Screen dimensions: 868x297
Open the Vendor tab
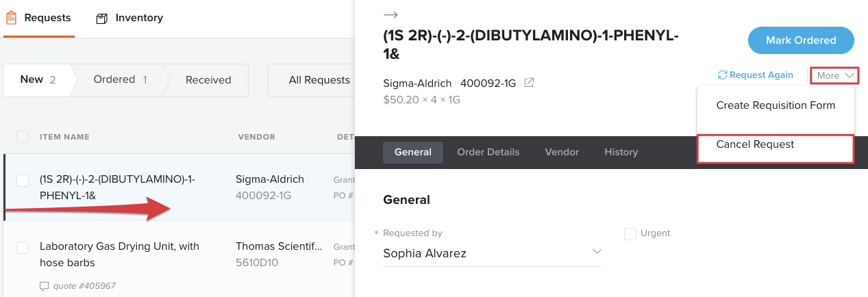tap(562, 152)
